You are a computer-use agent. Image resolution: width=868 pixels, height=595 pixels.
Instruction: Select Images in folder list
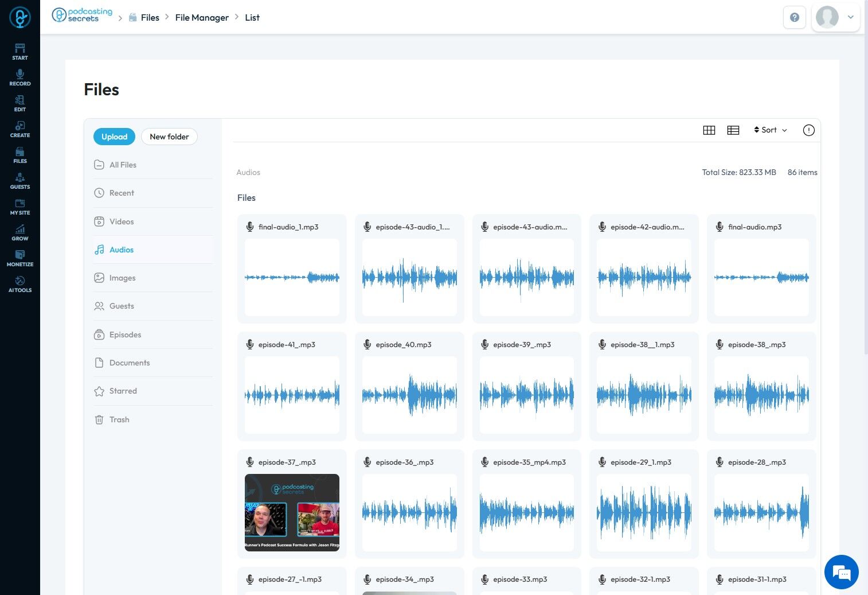(x=153, y=278)
